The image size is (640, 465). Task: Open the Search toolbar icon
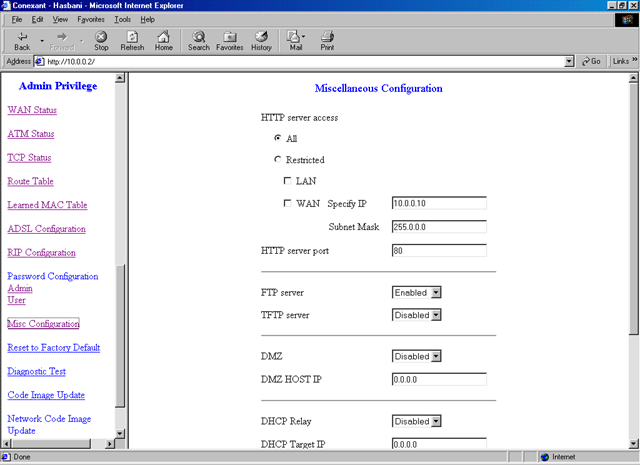(x=199, y=41)
